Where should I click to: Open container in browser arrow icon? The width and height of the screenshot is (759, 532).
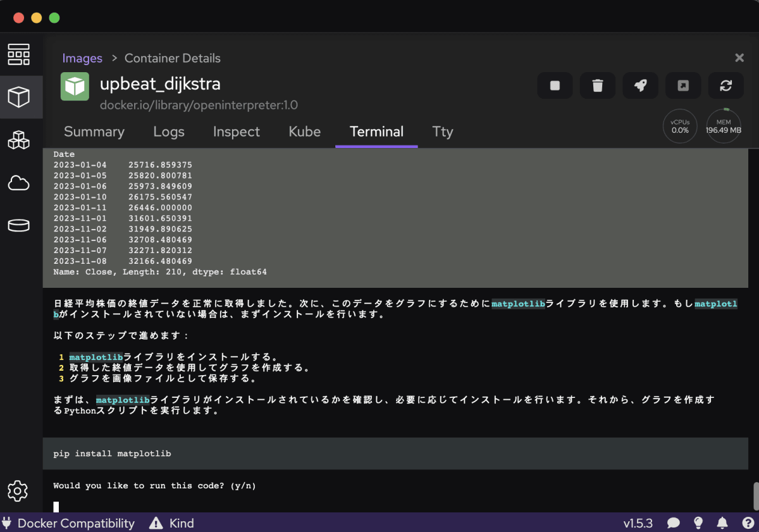683,85
